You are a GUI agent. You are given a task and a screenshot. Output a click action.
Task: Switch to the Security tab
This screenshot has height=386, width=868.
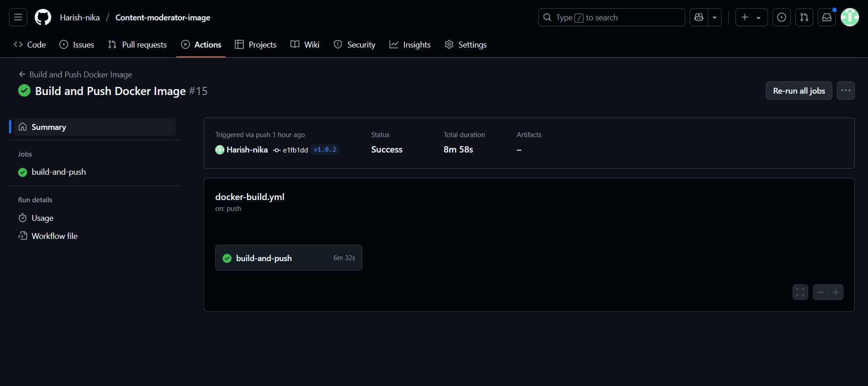[355, 44]
